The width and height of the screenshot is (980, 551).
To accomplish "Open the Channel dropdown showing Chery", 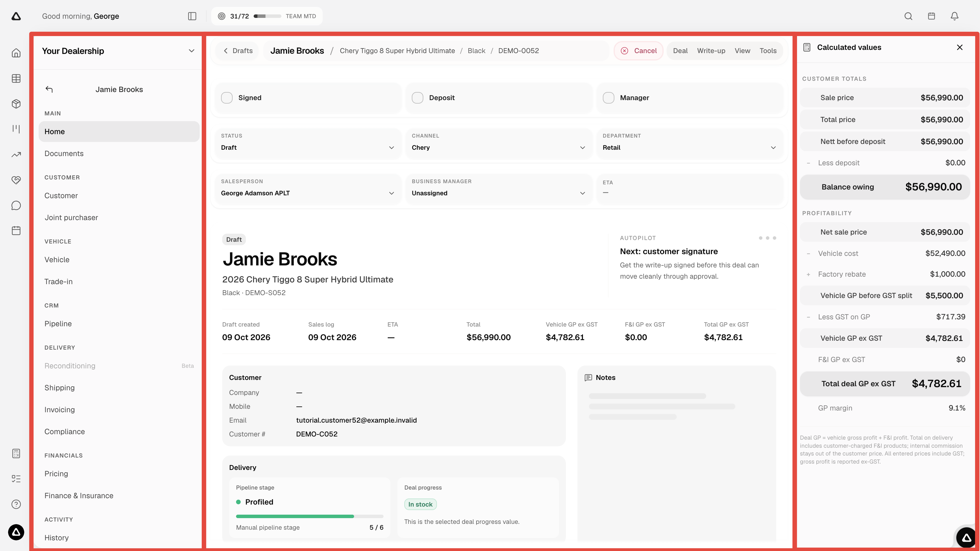I will click(x=499, y=143).
